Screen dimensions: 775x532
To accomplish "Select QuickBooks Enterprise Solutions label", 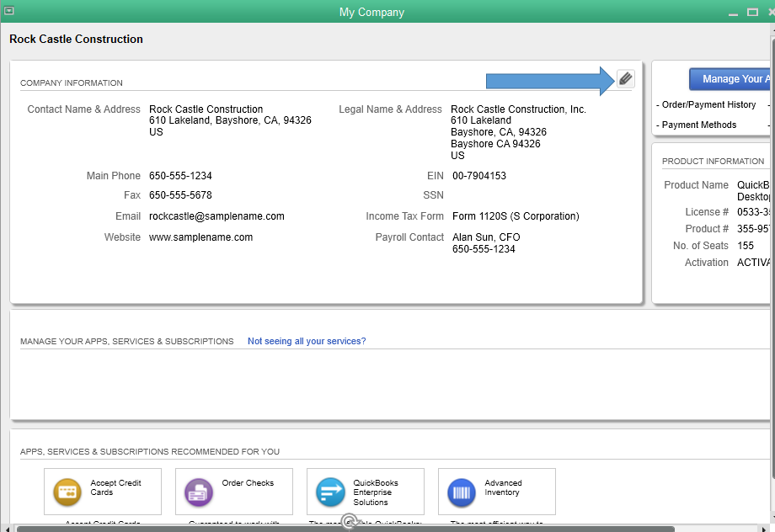I will tap(376, 492).
